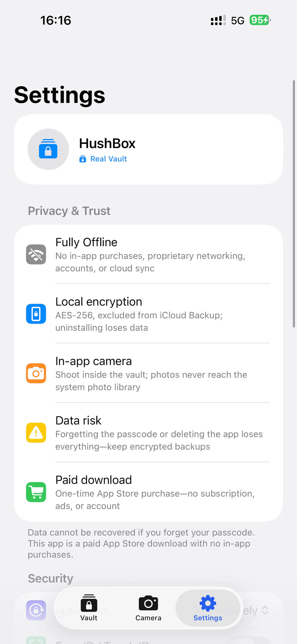Tap the HushBox vault avatar icon
Viewport: 297px width, 644px height.
pos(48,149)
